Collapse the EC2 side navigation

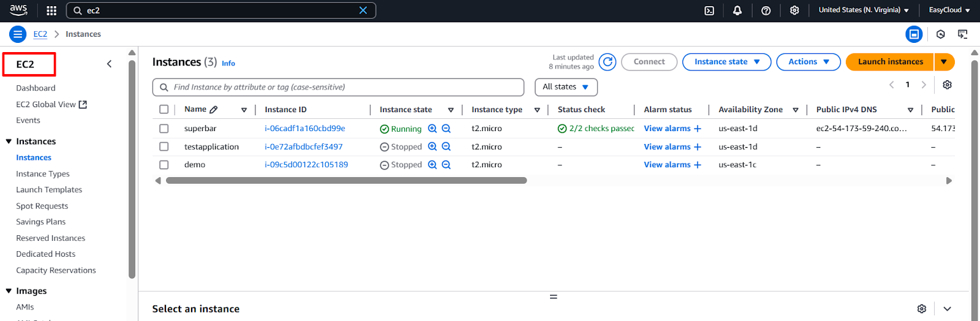pyautogui.click(x=109, y=64)
